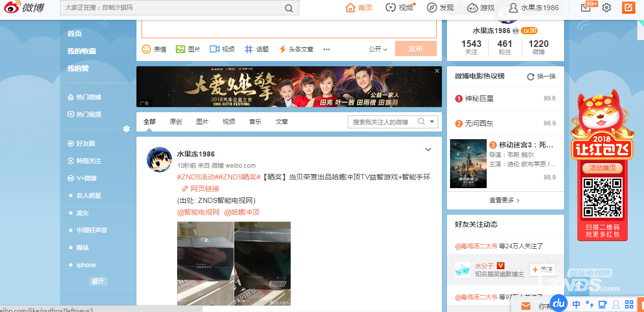Open the account settings gear in top bar

click(x=606, y=8)
